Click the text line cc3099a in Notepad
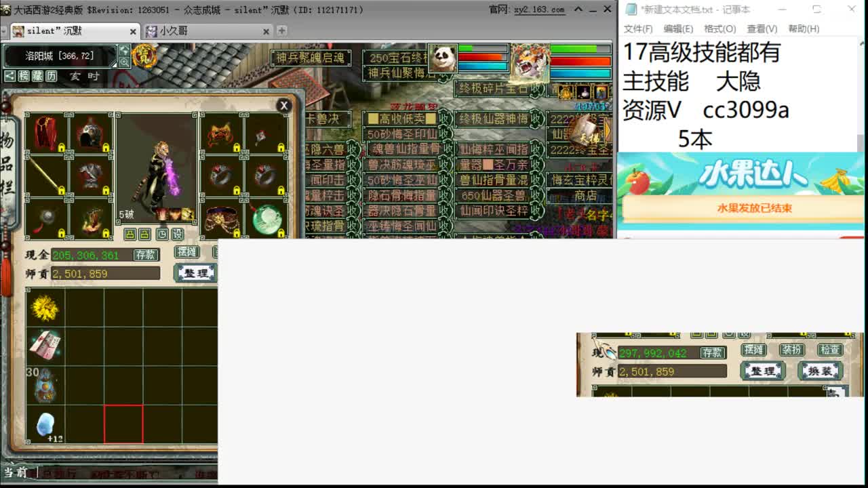Screen dimensions: 868x488 tap(746, 110)
